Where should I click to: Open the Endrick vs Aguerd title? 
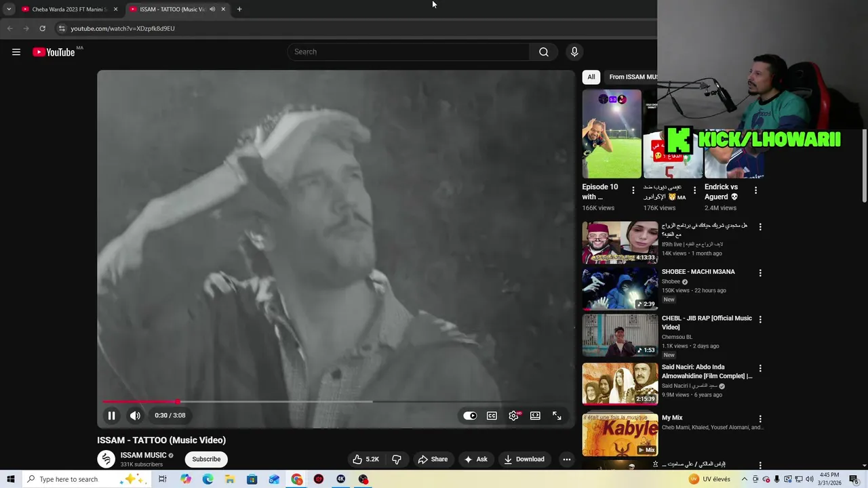(x=721, y=192)
